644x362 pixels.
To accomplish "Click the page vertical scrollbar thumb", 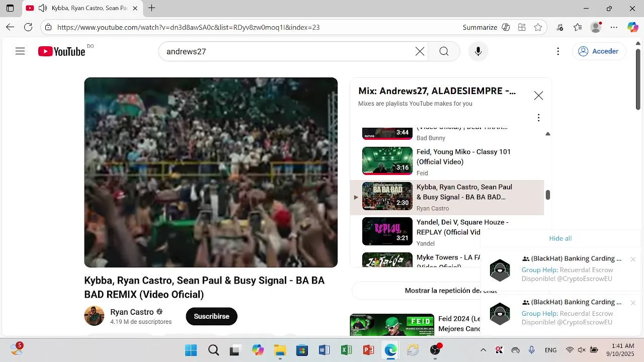I will (638, 79).
